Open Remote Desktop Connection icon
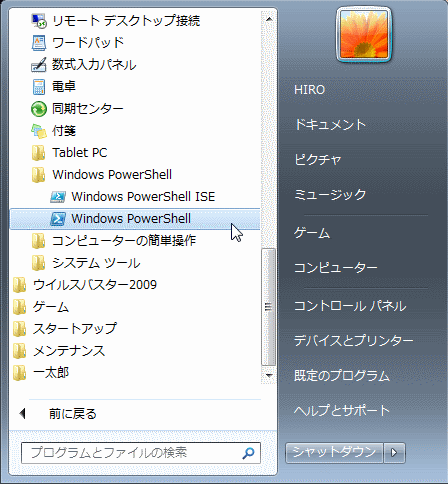448x484 pixels. pos(39,21)
